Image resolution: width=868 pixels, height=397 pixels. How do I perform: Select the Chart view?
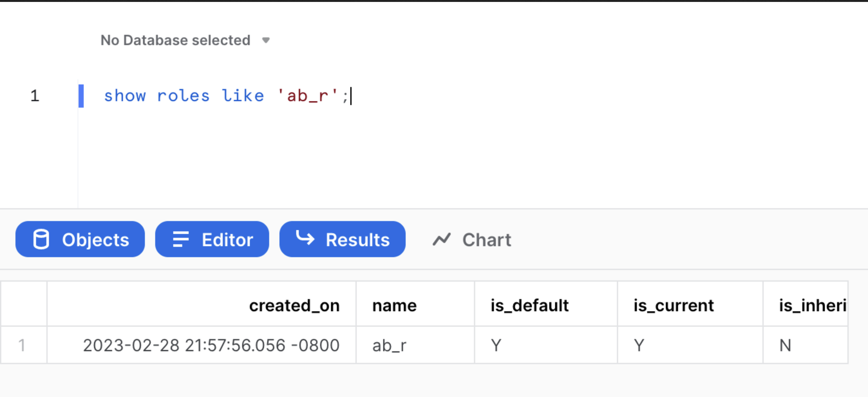[x=486, y=239]
